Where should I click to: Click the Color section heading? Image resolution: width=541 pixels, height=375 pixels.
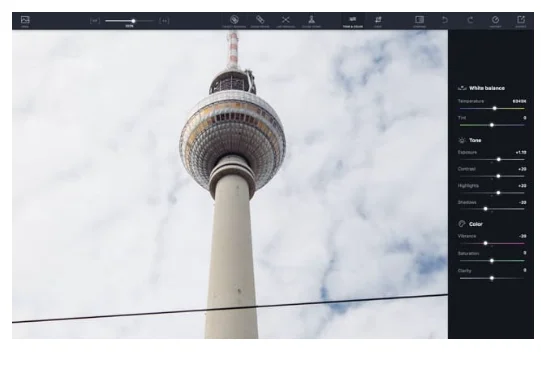pos(476,224)
